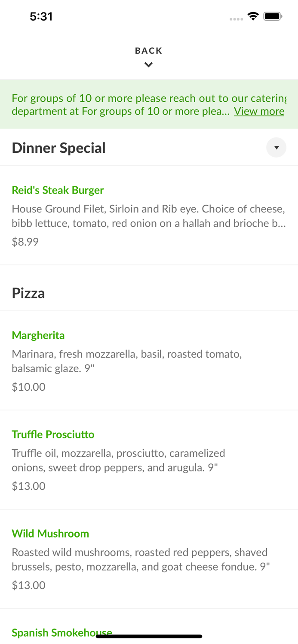The width and height of the screenshot is (298, 644).
Task: Tap the cellular signal dots in status bar
Action: pyautogui.click(x=237, y=19)
